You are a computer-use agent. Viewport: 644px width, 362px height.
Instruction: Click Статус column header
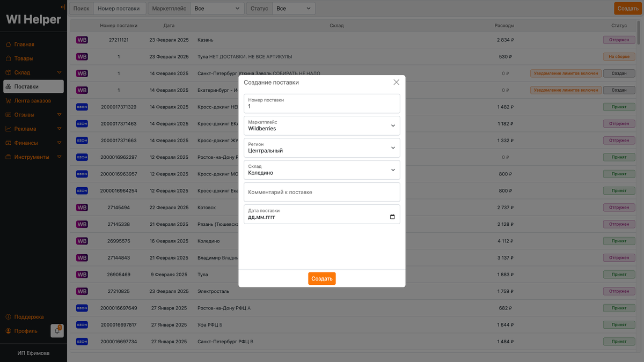tap(619, 26)
